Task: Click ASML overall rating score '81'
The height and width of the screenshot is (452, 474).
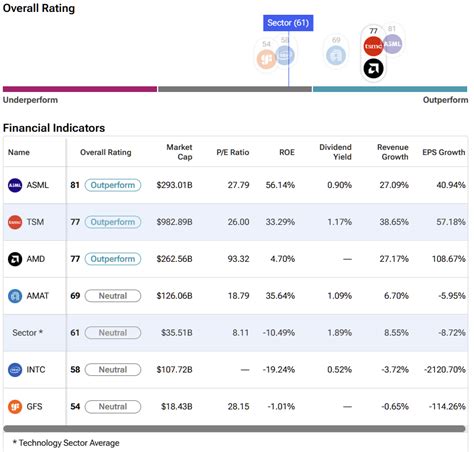Action: pyautogui.click(x=75, y=185)
